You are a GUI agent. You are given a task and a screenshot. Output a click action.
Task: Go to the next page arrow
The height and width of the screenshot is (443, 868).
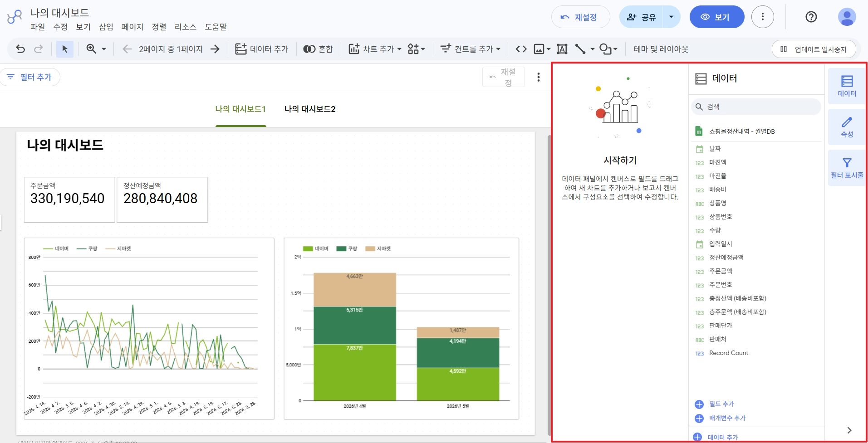215,49
